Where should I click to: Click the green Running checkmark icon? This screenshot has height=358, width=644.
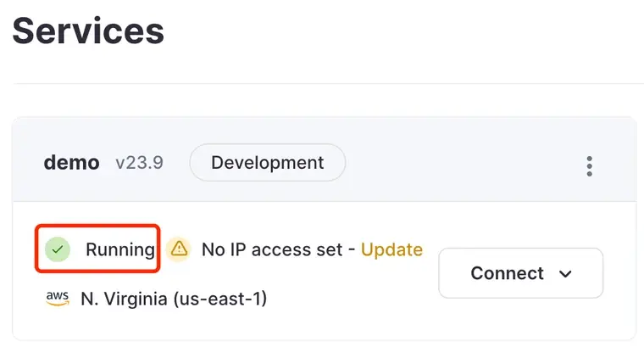58,249
